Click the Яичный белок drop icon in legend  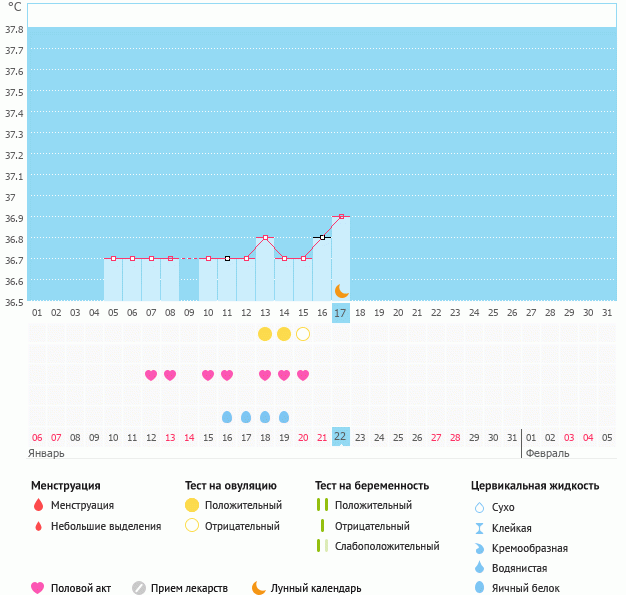[479, 588]
